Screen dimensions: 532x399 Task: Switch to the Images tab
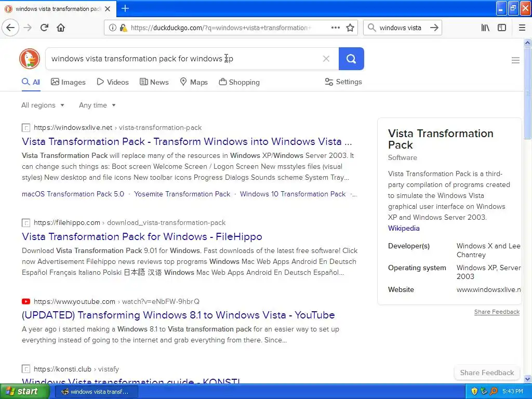pos(68,82)
